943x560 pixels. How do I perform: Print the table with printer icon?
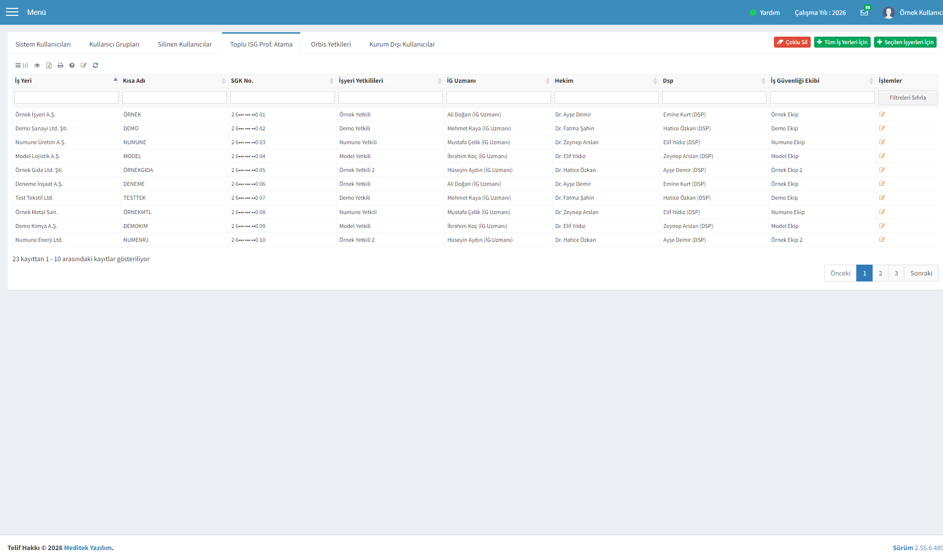(60, 65)
